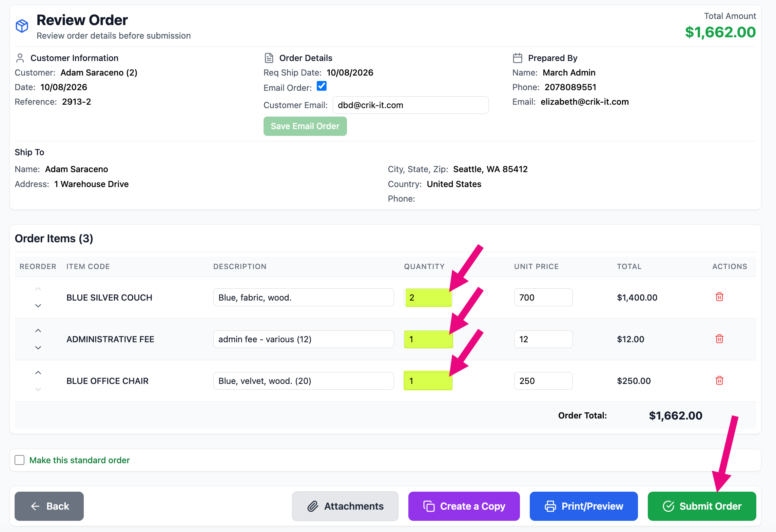
Task: Submit the order
Action: pos(702,506)
